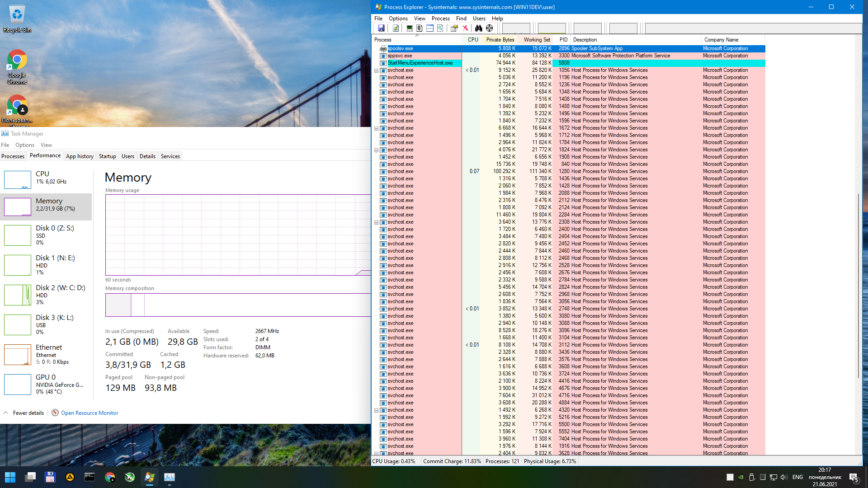Sort by the Private Bytes column header
Viewport: 868px width, 488px height.
[x=500, y=40]
